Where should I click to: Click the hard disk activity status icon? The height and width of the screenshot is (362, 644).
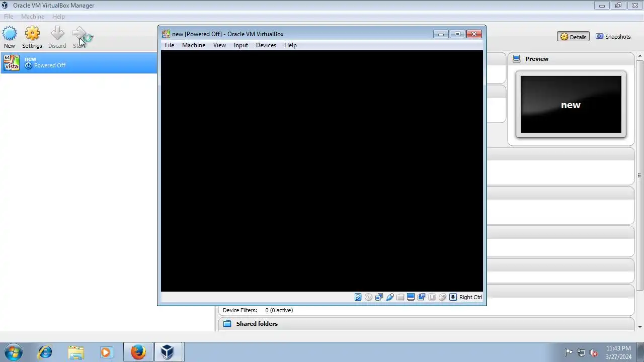point(358,297)
